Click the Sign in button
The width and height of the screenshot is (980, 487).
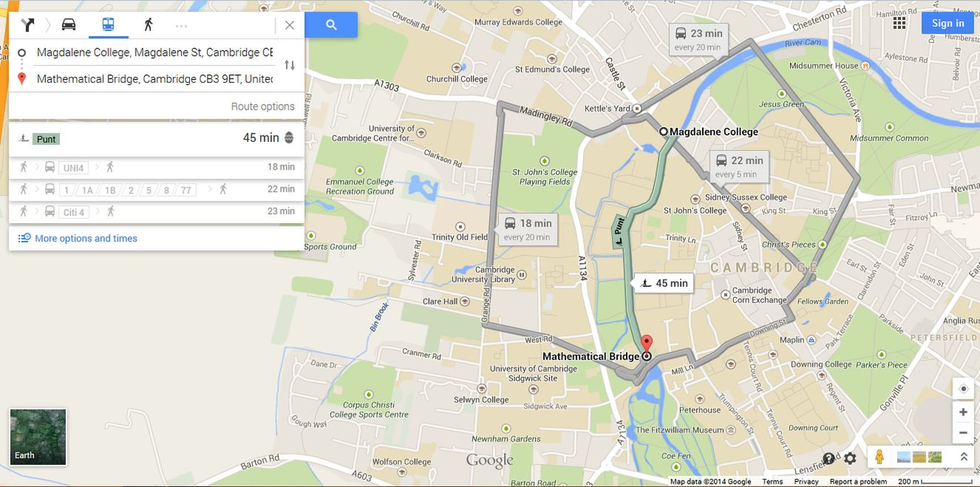pos(947,23)
